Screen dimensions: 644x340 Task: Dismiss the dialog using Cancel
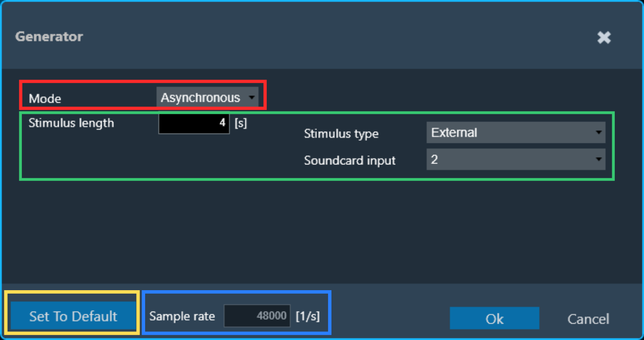[588, 319]
